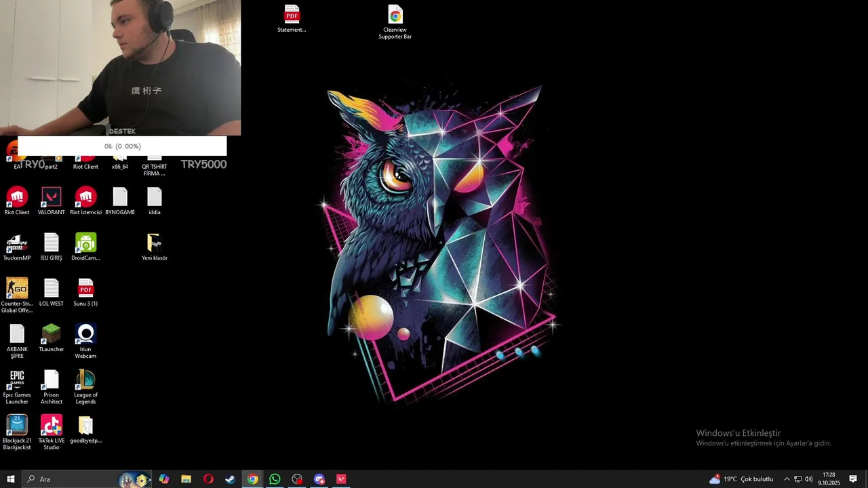Open the Riot İstemcisi desktop shortcut
The width and height of the screenshot is (868, 488).
pos(85,201)
